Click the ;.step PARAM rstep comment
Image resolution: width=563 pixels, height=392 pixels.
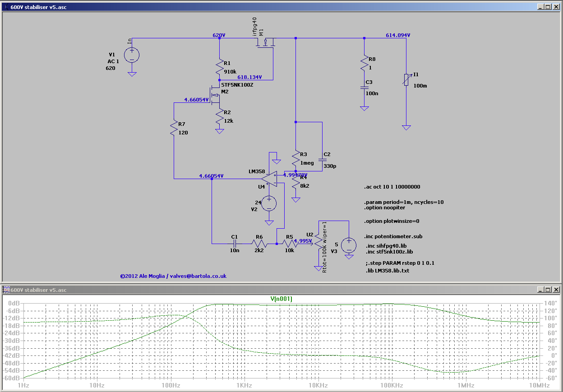click(x=400, y=263)
